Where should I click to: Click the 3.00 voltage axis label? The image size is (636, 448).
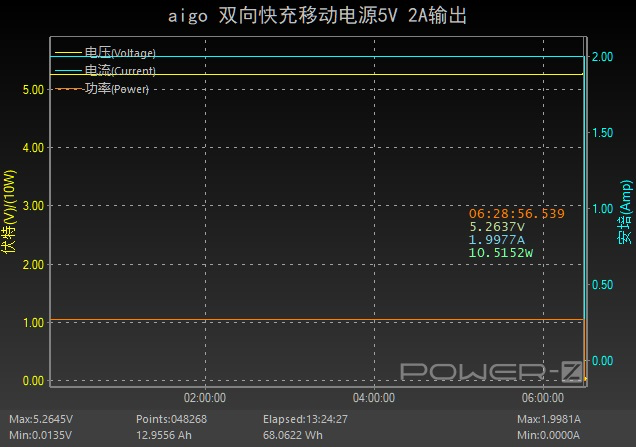point(33,206)
